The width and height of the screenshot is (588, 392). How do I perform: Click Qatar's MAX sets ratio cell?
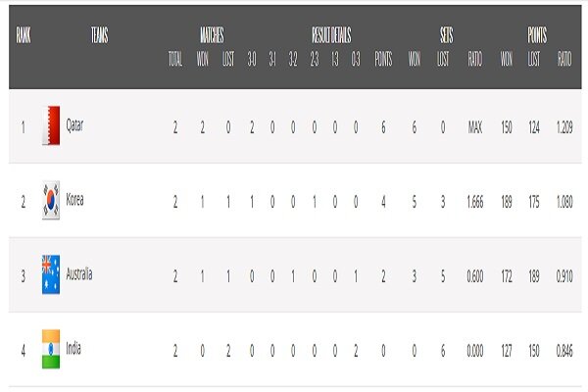click(475, 127)
